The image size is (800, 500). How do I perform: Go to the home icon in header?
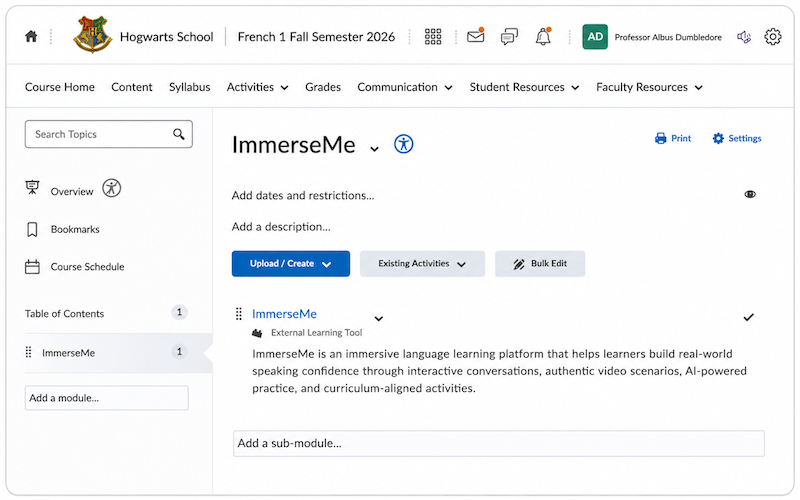point(31,36)
